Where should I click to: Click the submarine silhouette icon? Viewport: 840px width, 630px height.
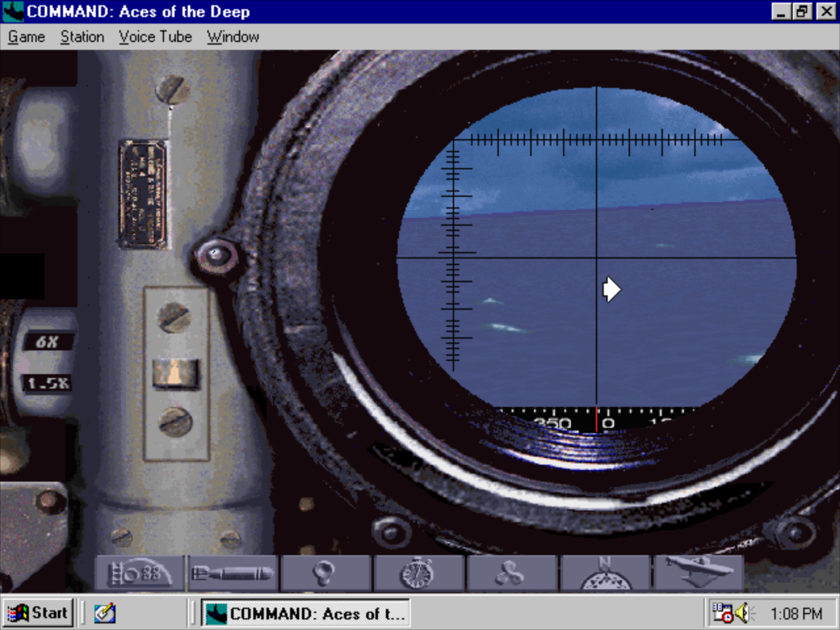point(698,573)
